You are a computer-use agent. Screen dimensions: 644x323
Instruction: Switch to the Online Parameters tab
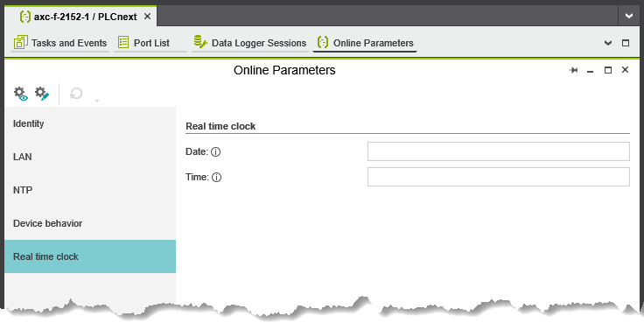pos(365,43)
